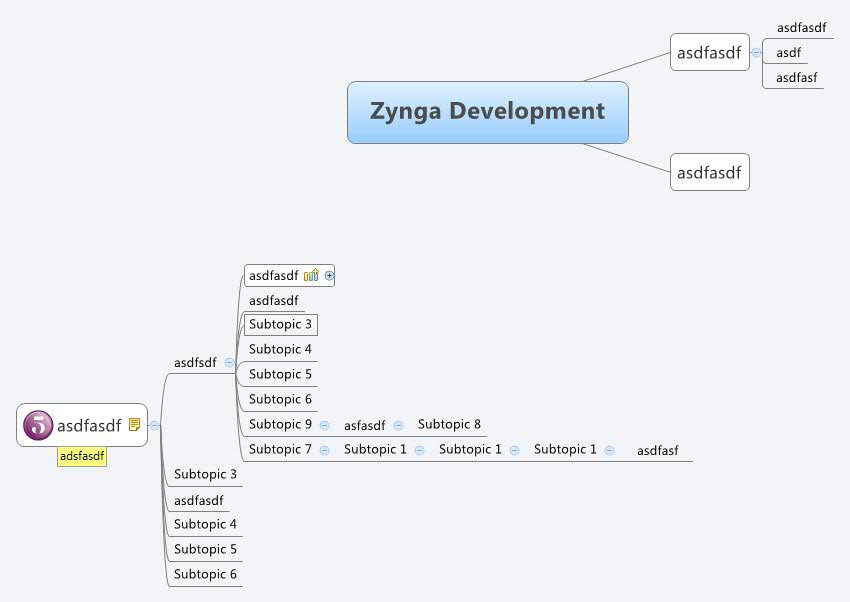Click the minus icon beside asfasdf under Subtopic 9
The width and height of the screenshot is (850, 602).
tap(400, 424)
